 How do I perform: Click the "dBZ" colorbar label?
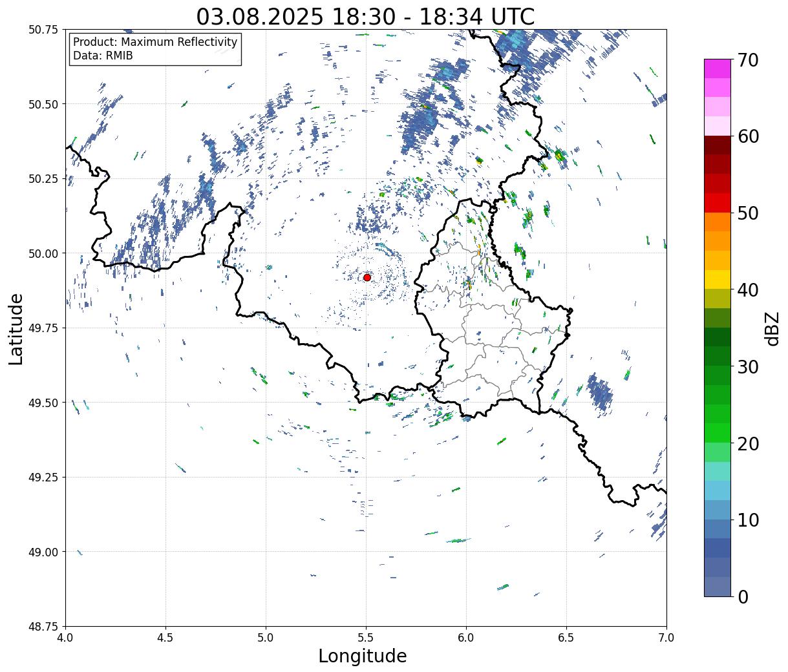(x=772, y=328)
